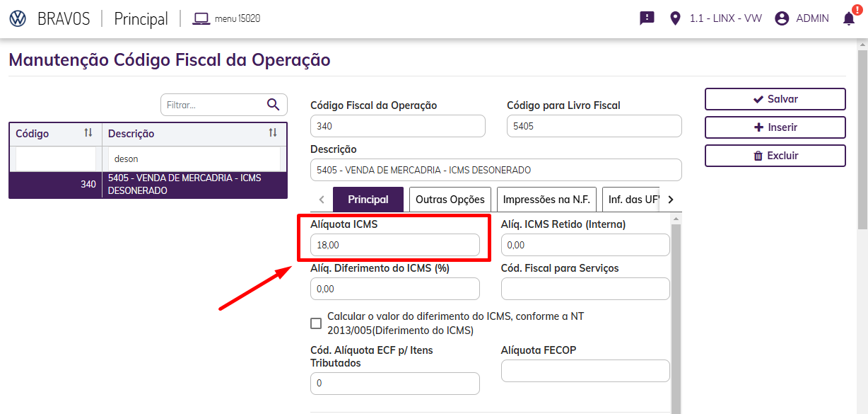Click the Volkswagen logo icon
Viewport: 868px width, 414px height.
click(x=18, y=19)
